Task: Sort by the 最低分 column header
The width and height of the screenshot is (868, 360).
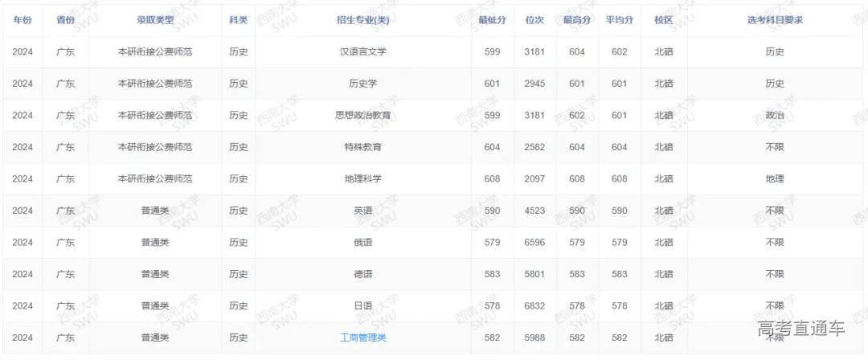Action: (492, 19)
